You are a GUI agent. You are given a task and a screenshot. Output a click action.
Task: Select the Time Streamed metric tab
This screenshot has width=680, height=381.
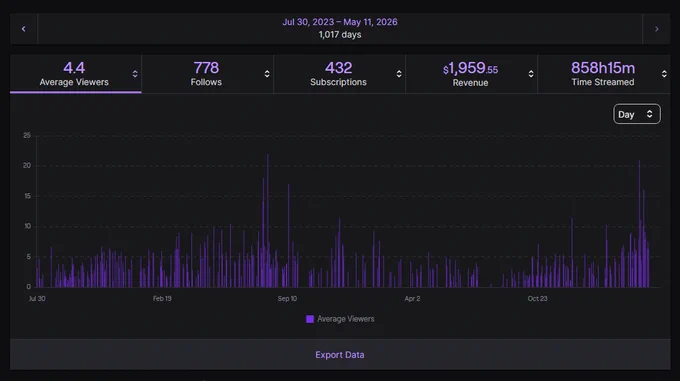[604, 74]
